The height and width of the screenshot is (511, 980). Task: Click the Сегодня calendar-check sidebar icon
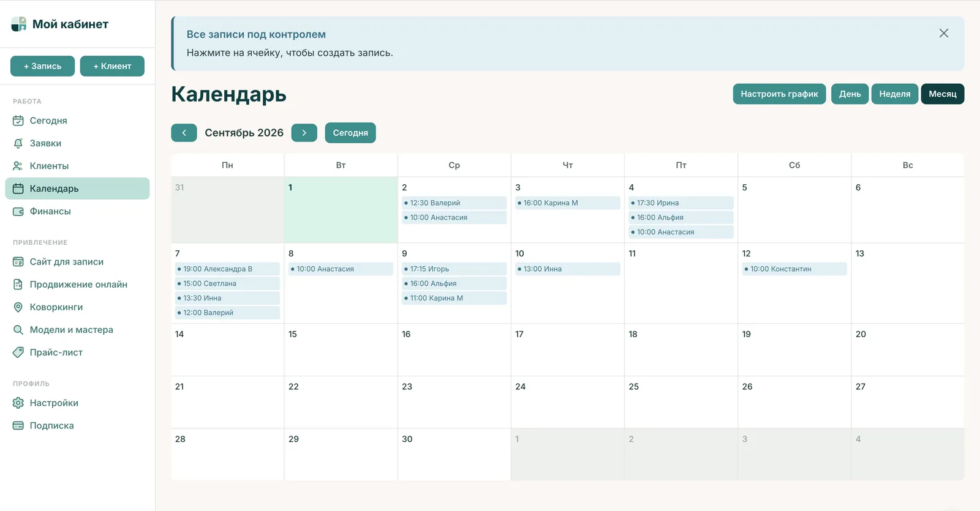18,121
